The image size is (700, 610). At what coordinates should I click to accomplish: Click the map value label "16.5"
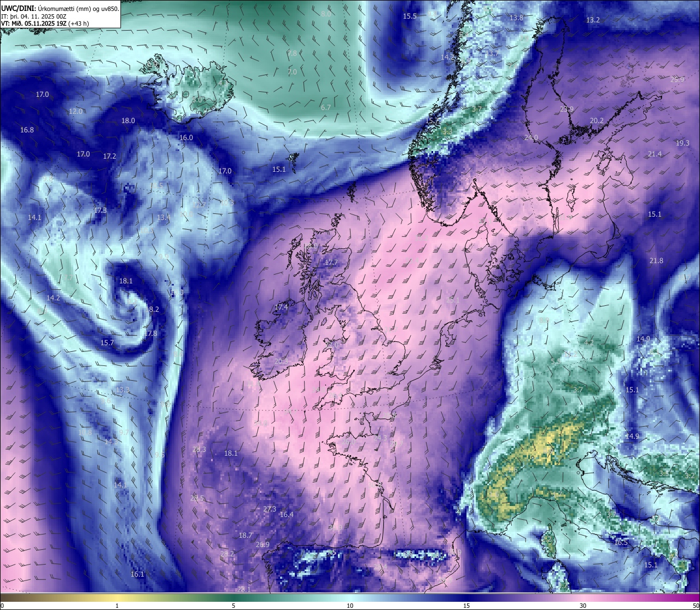[x=621, y=543]
